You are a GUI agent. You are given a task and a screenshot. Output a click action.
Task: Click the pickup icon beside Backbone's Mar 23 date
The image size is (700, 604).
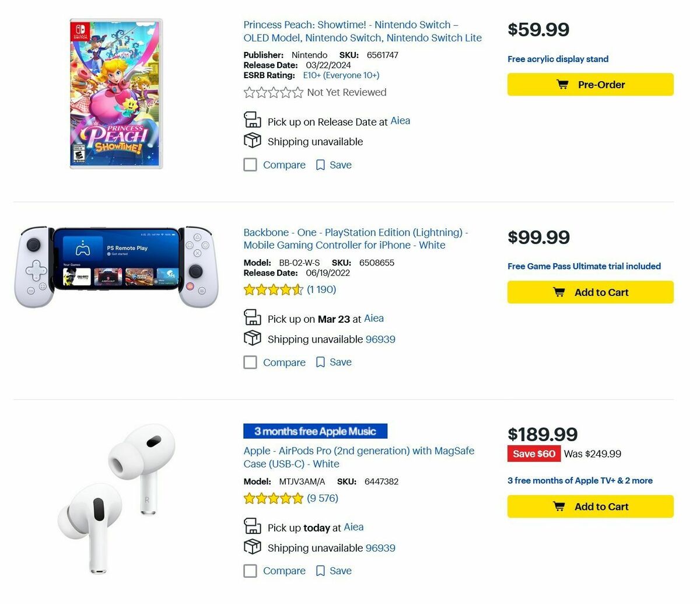[252, 317]
